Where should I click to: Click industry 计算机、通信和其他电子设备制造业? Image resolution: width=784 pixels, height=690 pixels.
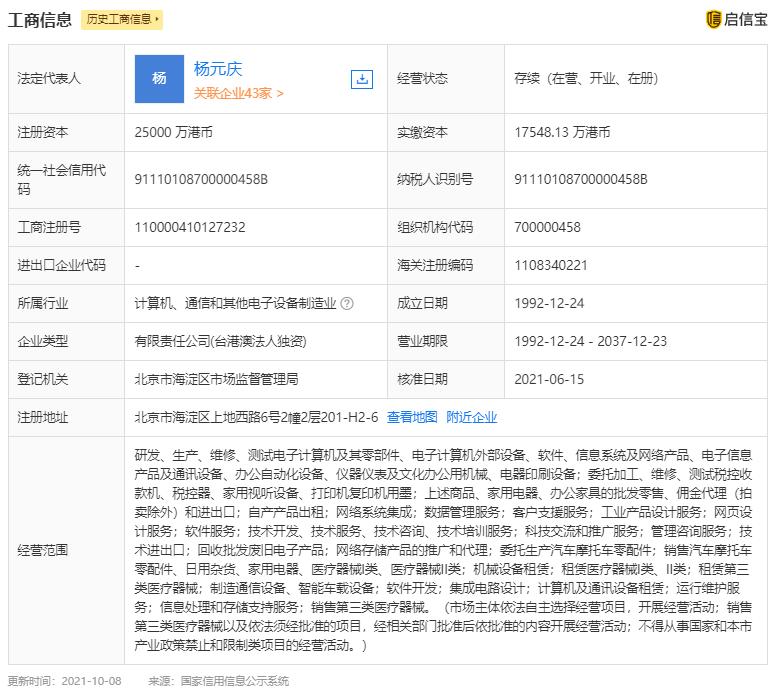click(235, 303)
